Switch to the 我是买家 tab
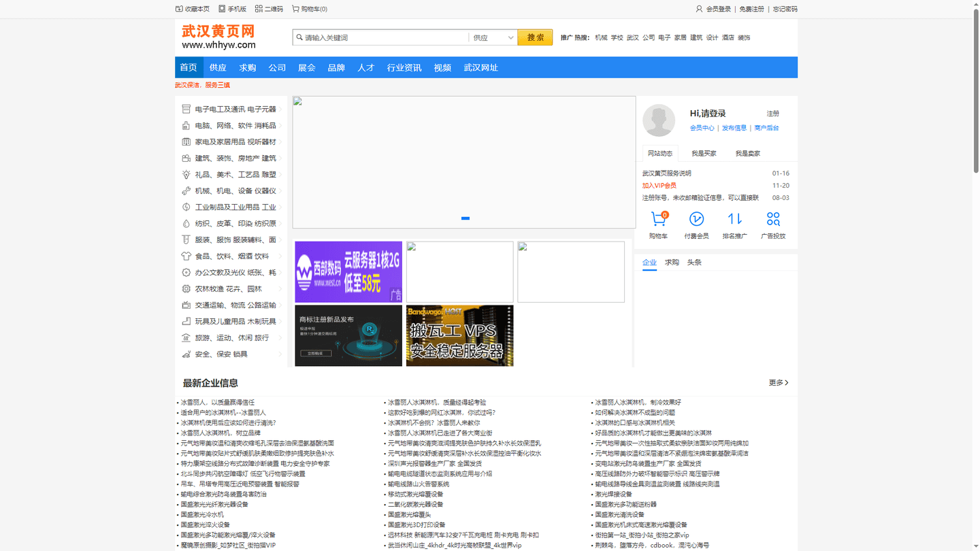The height and width of the screenshot is (551, 980). coord(704,154)
